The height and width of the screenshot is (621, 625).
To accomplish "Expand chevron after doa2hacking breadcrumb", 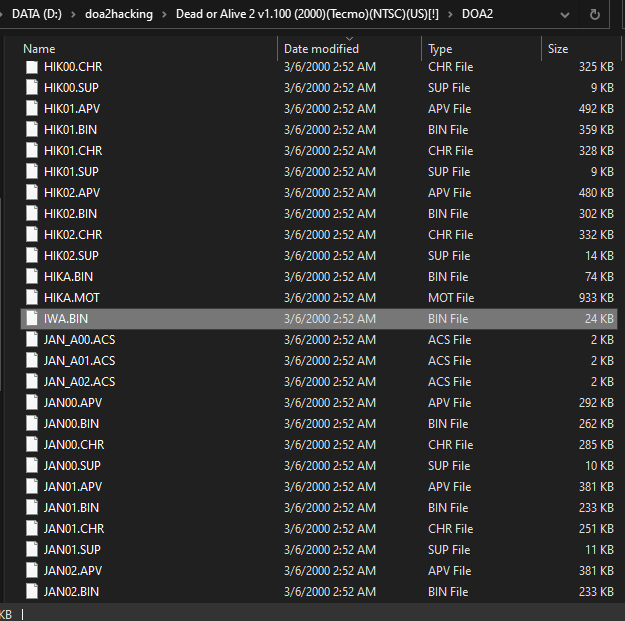I will tap(163, 14).
